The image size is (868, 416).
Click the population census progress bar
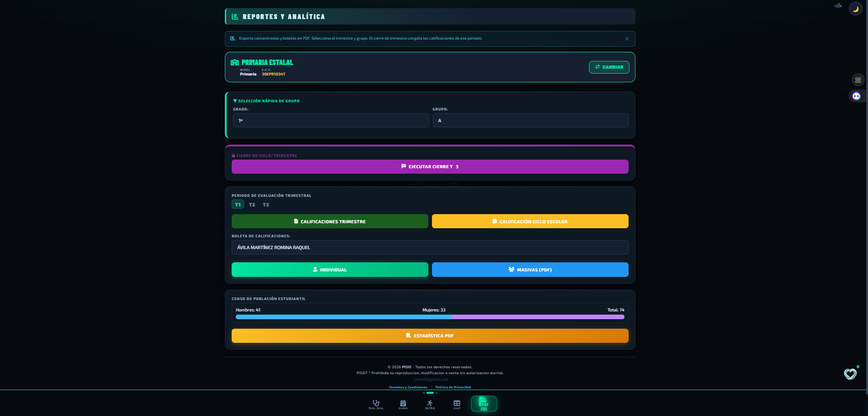point(430,317)
